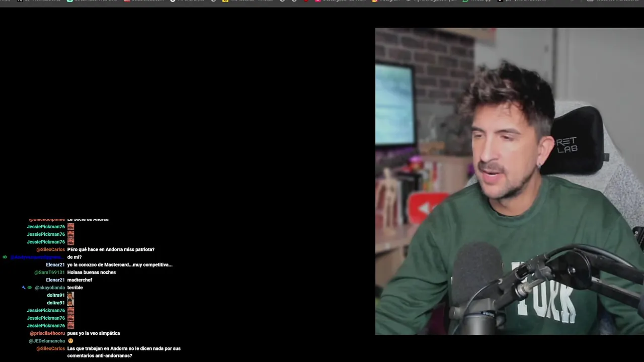Screen dimensions: 644x362
Task: Click the chat message 'madterchef'
Action: point(79,280)
